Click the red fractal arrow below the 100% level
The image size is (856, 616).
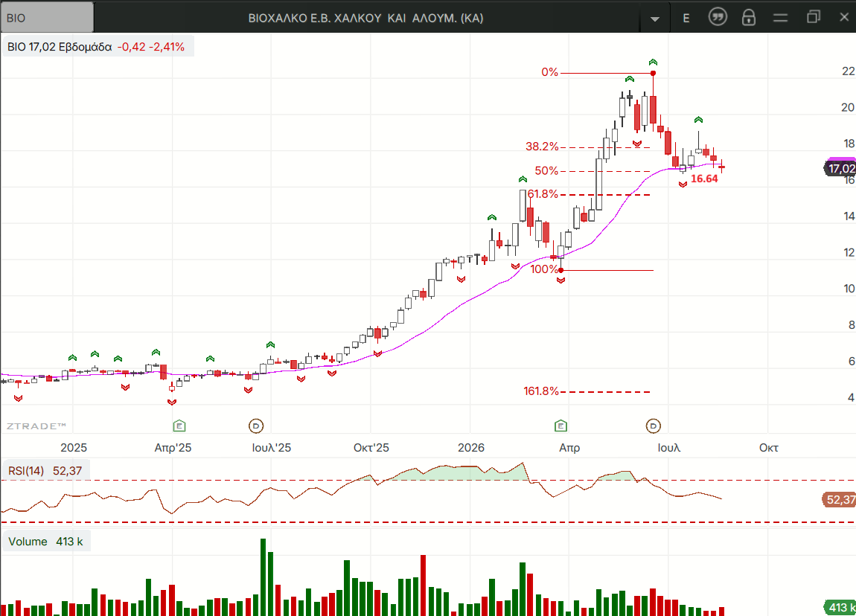560,280
